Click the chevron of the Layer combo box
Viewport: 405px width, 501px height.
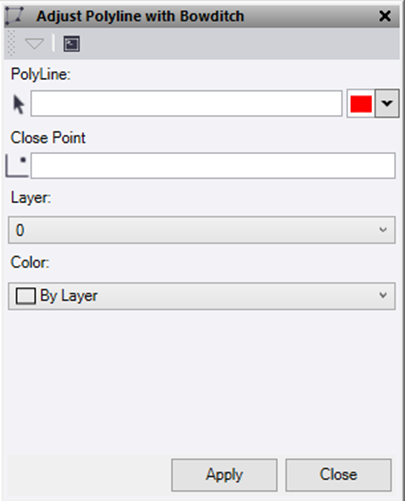[x=383, y=230]
